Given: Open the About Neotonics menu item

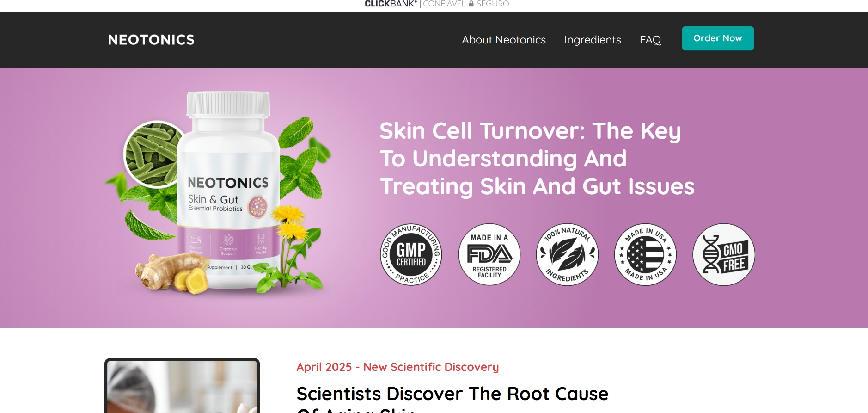Looking at the screenshot, I should tap(504, 40).
